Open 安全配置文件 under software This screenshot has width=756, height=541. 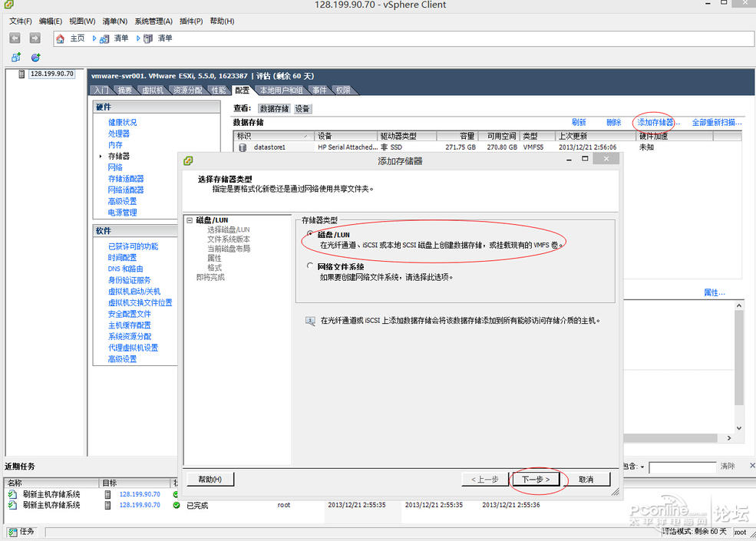point(129,314)
